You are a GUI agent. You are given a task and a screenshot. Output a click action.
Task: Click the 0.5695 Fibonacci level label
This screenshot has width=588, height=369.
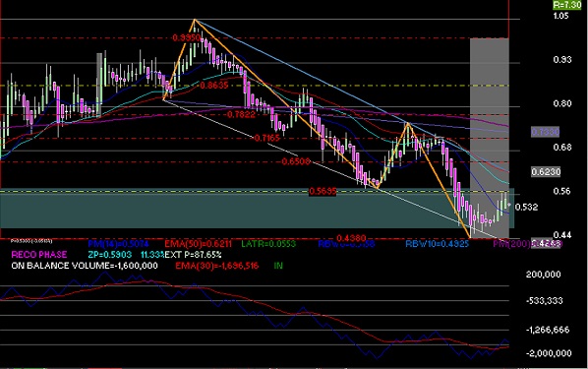pos(323,192)
